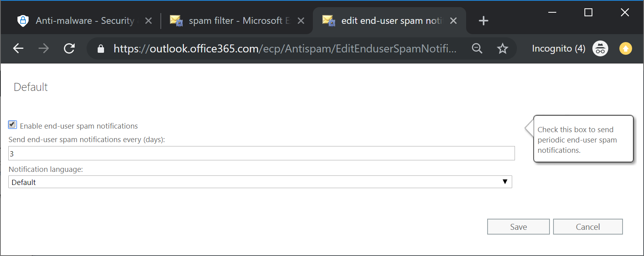Click the 'Default' policy heading
Screen dimensions: 644x256
pyautogui.click(x=31, y=87)
